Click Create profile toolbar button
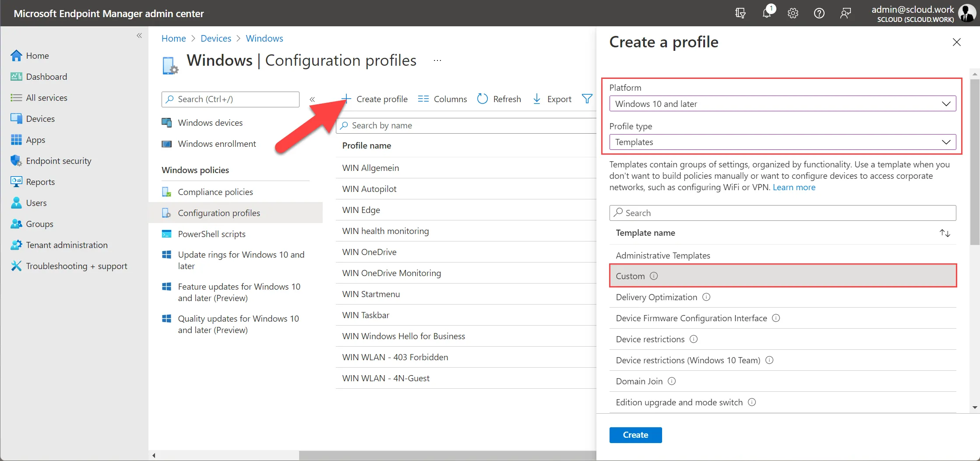980x461 pixels. [374, 99]
